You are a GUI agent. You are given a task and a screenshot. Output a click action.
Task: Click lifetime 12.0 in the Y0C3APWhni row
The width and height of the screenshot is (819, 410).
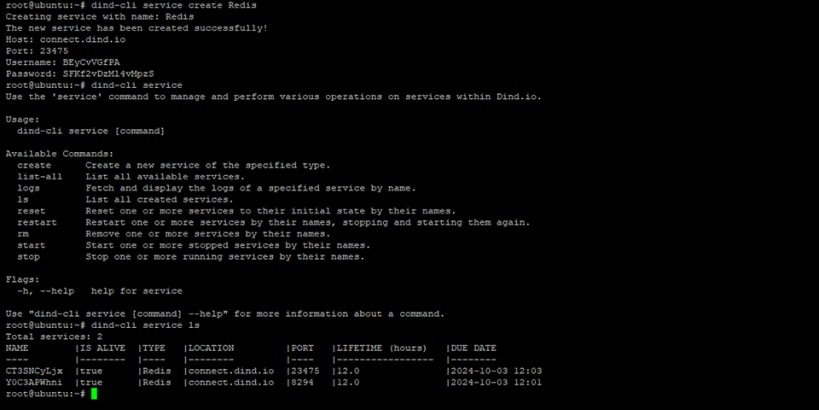click(x=348, y=382)
